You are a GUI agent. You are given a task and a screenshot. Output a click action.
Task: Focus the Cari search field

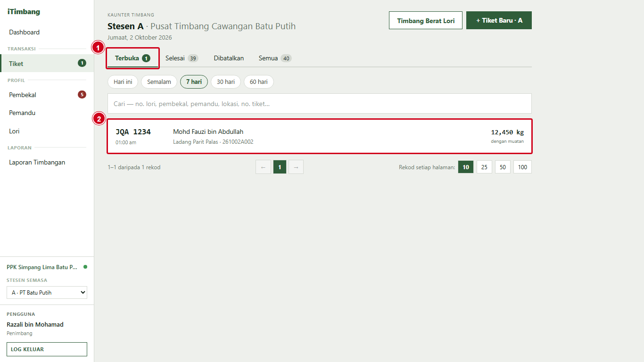coord(320,103)
